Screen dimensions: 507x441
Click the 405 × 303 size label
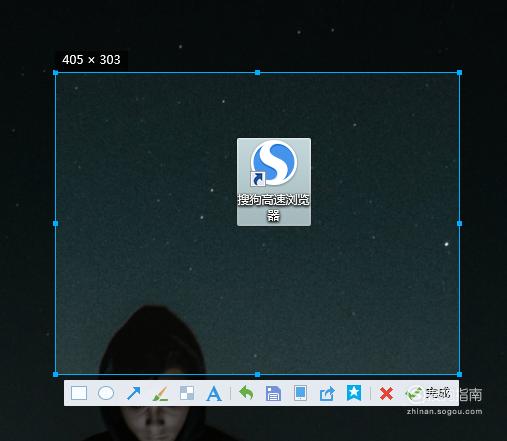click(x=91, y=60)
